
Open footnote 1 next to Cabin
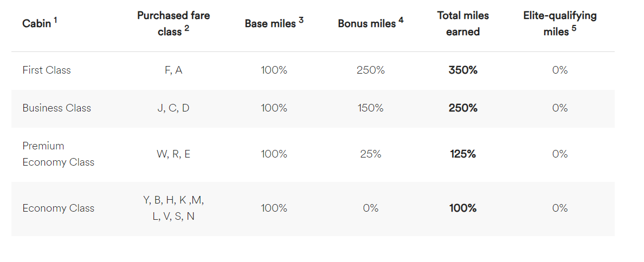(56, 21)
